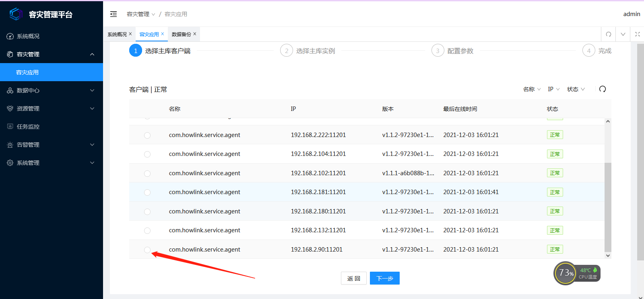The image size is (644, 299).
Task: Click 正常 status tag for 192.168.2.90:11201
Action: coord(555,249)
